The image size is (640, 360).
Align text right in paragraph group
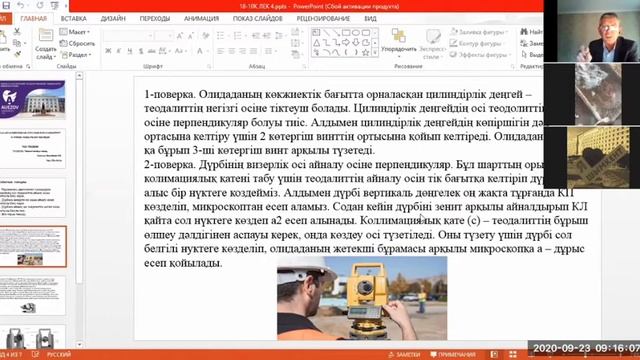tap(242, 51)
